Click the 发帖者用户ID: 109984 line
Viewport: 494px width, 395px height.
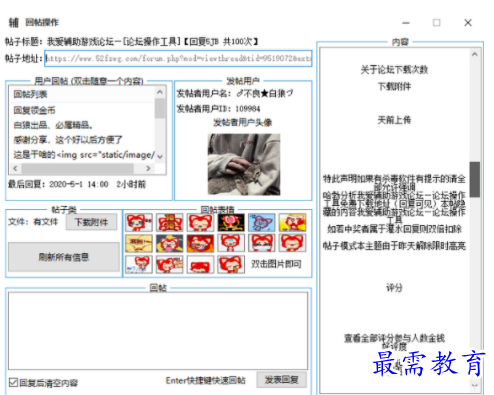pyautogui.click(x=219, y=109)
